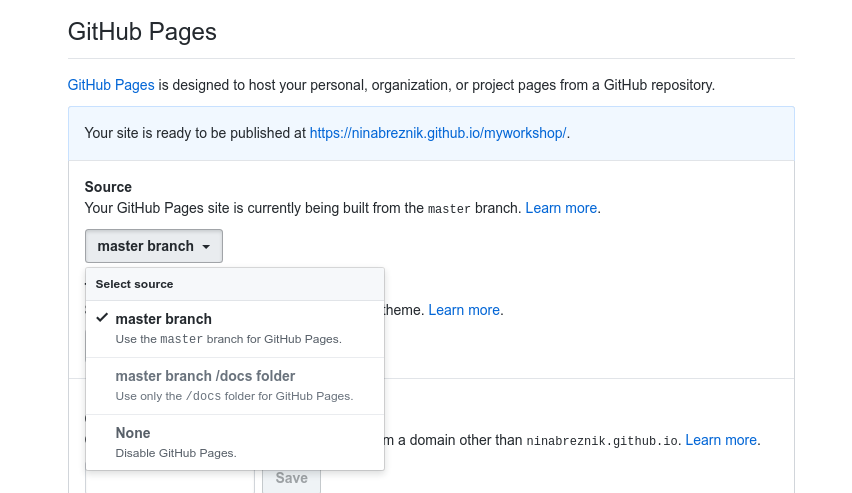852x493 pixels.
Task: Click the Save button
Action: (x=291, y=478)
